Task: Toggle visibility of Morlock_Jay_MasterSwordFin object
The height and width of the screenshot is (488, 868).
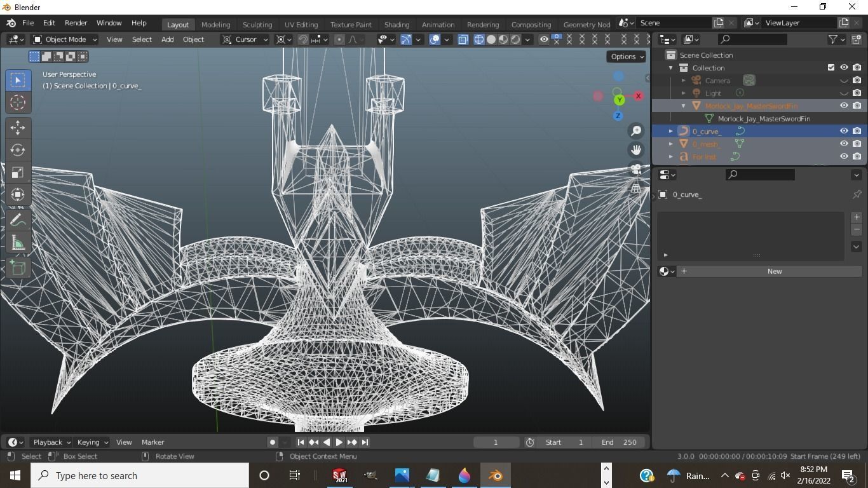Action: [x=844, y=105]
